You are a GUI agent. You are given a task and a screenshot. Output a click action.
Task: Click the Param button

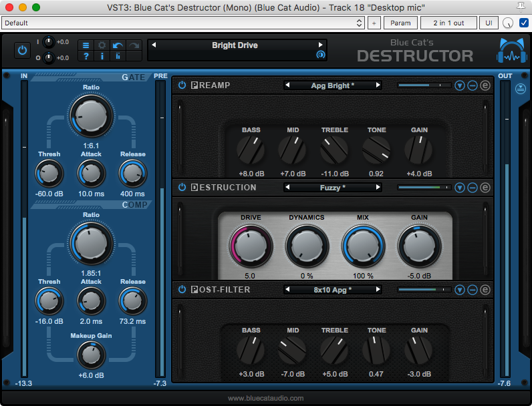pos(400,23)
